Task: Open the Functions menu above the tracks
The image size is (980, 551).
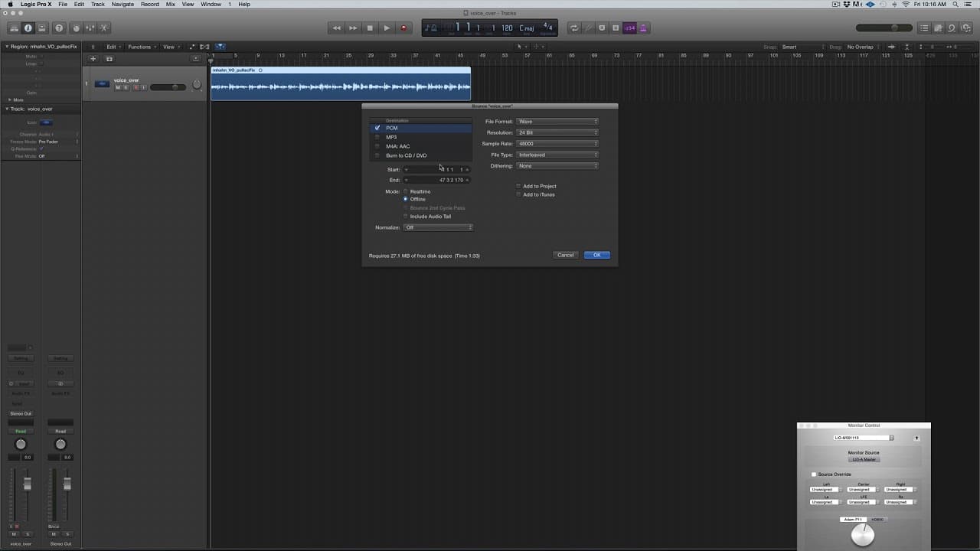Action: [139, 46]
